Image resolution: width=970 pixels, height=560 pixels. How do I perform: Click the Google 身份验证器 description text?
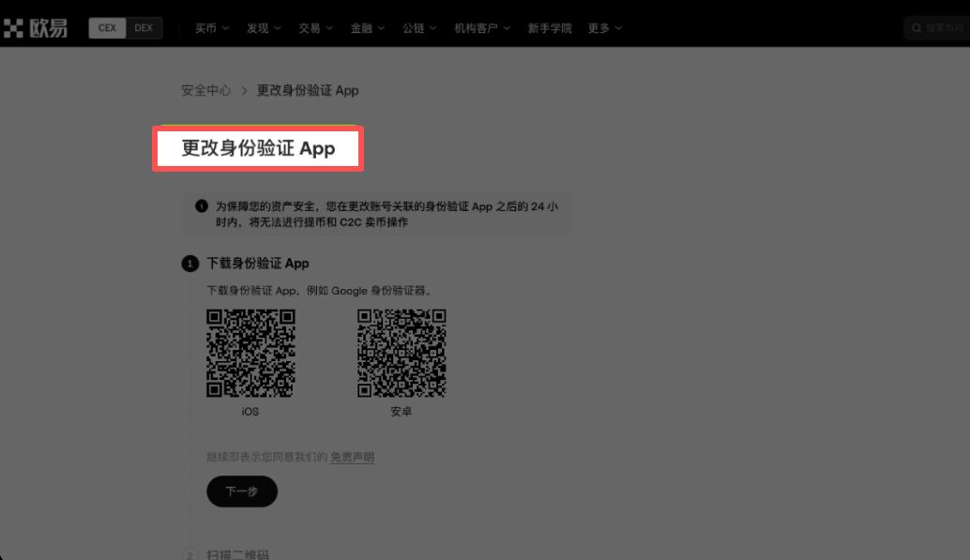pyautogui.click(x=320, y=290)
